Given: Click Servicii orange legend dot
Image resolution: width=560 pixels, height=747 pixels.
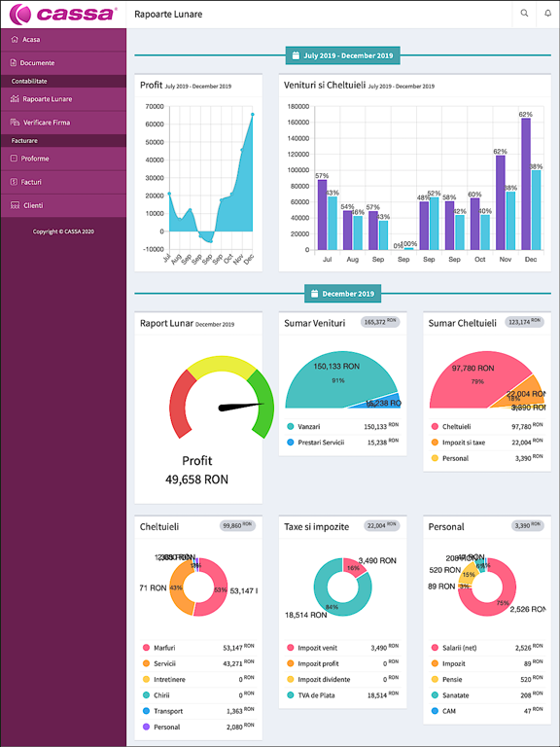Looking at the screenshot, I should coord(146,663).
